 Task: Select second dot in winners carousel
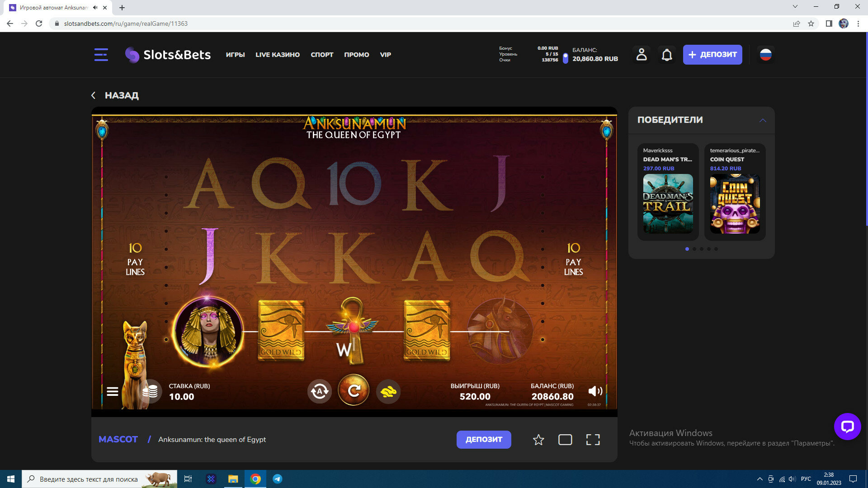pyautogui.click(x=694, y=249)
